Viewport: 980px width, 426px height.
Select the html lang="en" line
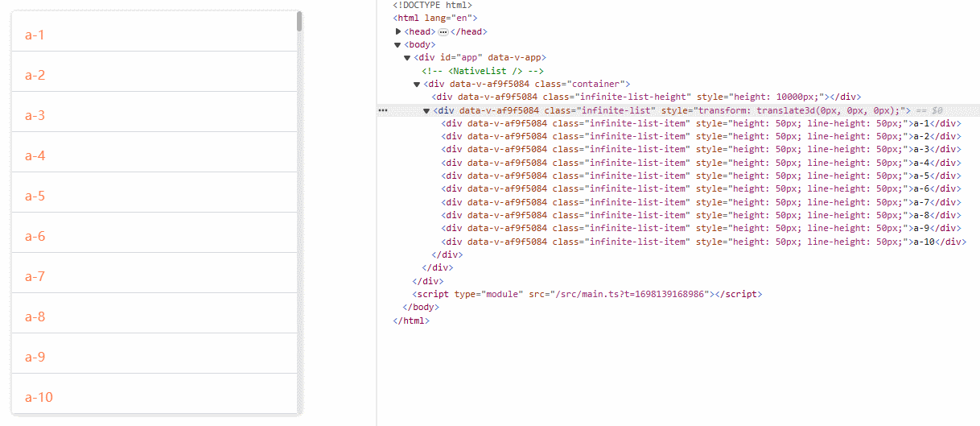[436, 18]
